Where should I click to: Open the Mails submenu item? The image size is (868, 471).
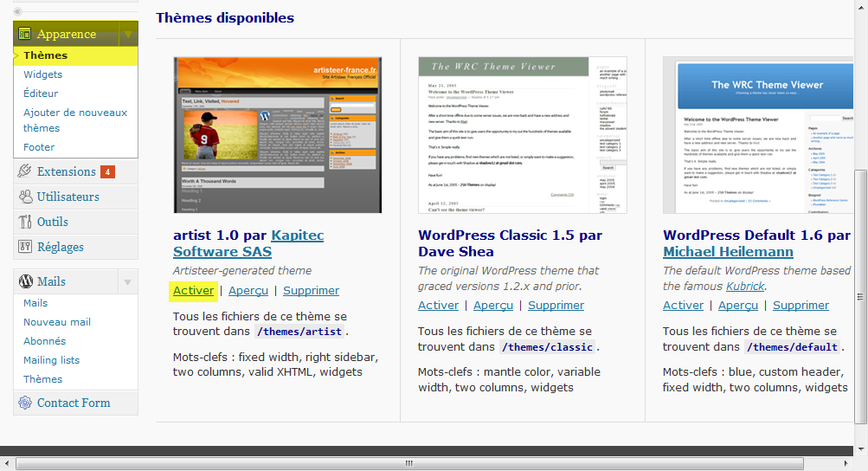35,303
